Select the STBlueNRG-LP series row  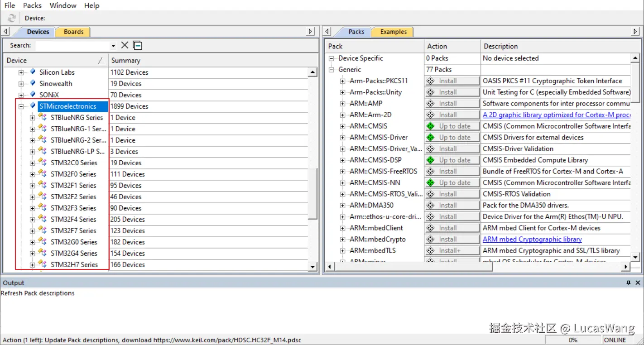coord(78,152)
